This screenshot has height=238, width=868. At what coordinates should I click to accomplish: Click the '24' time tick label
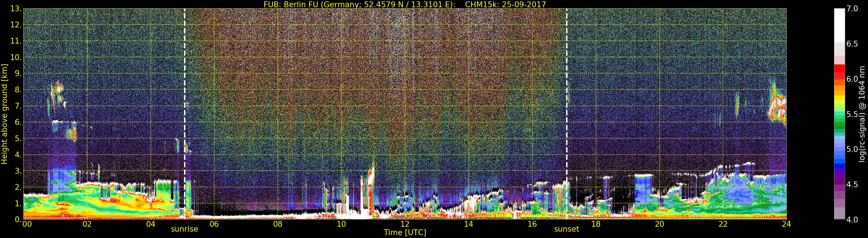786,224
